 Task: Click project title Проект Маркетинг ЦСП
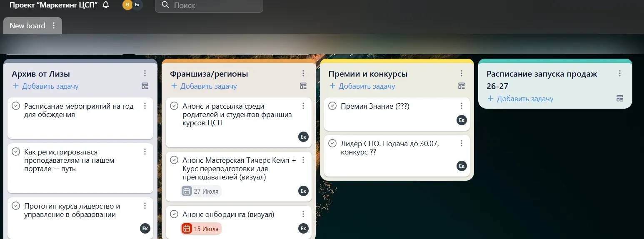point(54,5)
